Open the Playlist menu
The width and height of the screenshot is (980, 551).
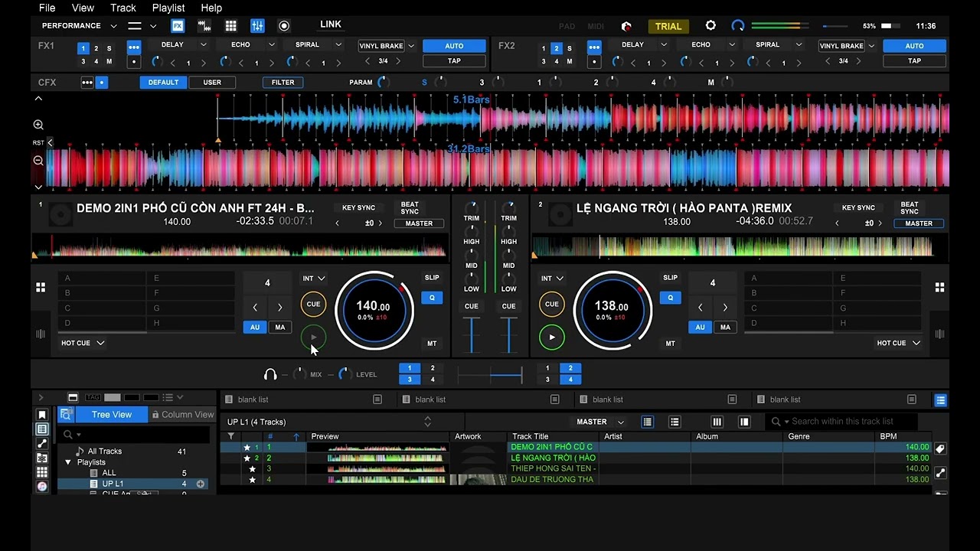(x=168, y=8)
